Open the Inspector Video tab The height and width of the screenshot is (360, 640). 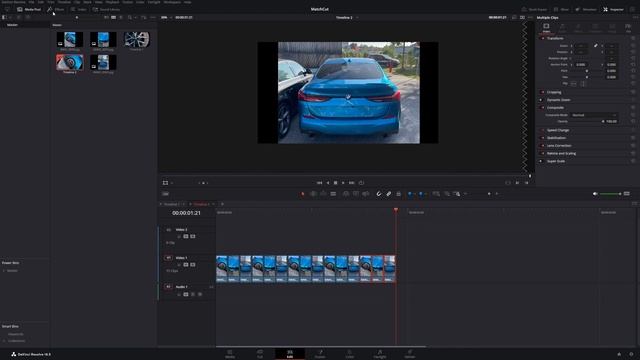[546, 28]
